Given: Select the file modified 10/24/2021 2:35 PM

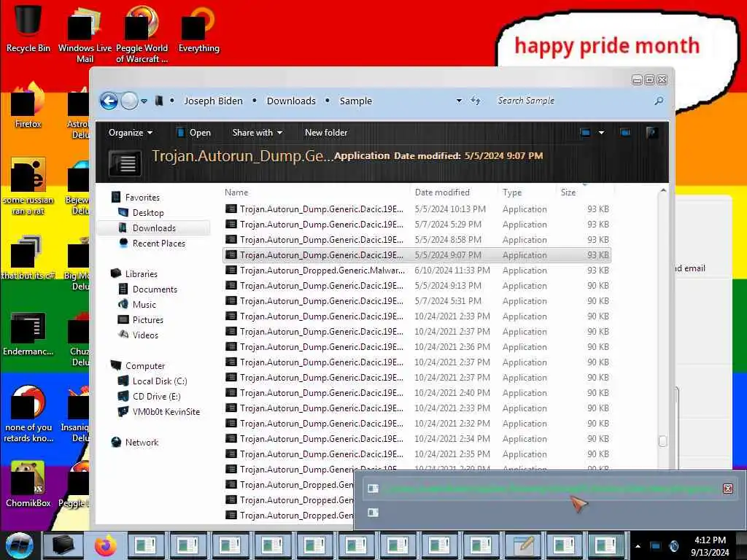Looking at the screenshot, I should (x=417, y=454).
